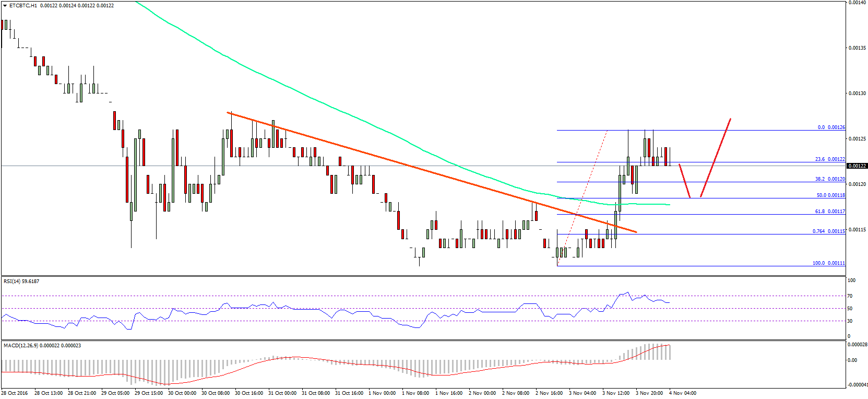Click the 0.00115 price axis label
868x399 pixels.
(x=857, y=230)
